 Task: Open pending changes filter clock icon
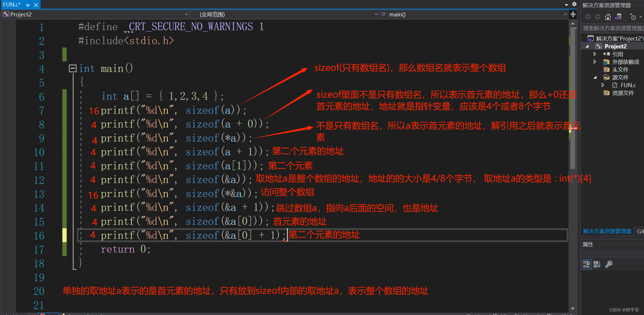coord(633,17)
